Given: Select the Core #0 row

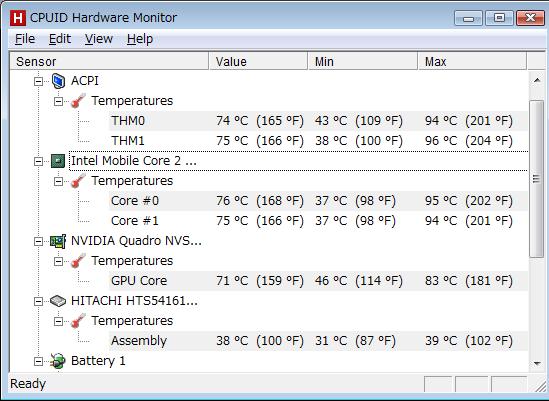Looking at the screenshot, I should pos(318,201).
